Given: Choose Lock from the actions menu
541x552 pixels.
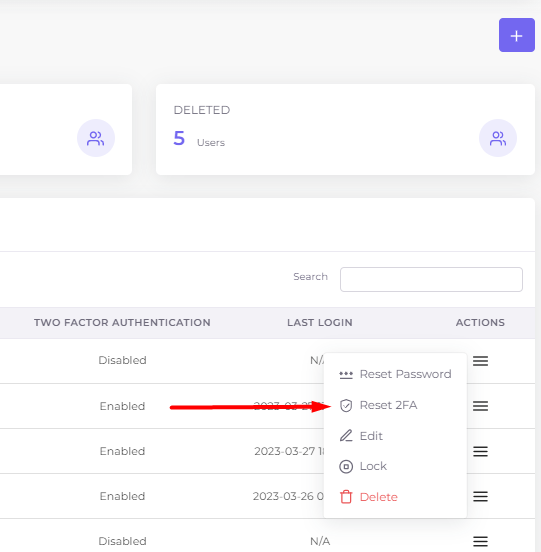Looking at the screenshot, I should click(x=363, y=466).
